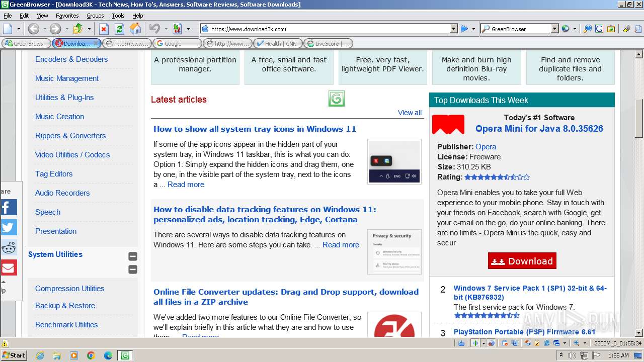Open Opera Mini for Java link
This screenshot has height=362, width=644.
[x=539, y=128]
